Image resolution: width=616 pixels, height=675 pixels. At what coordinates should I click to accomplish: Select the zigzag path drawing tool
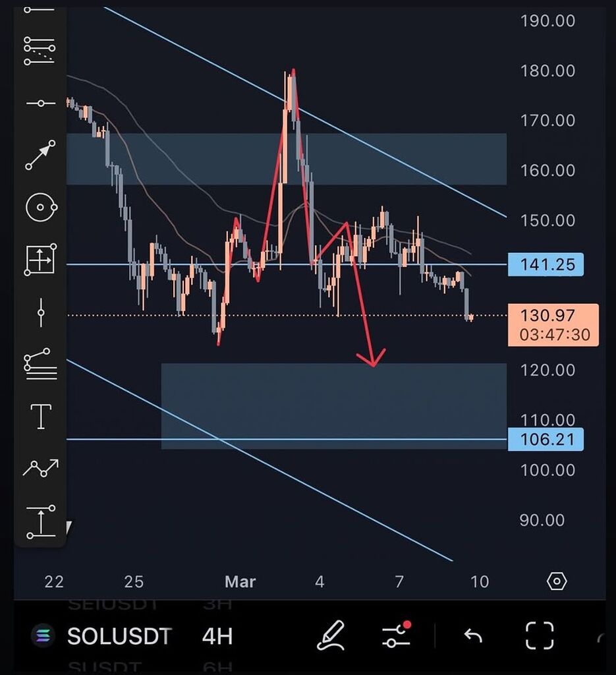pyautogui.click(x=40, y=468)
